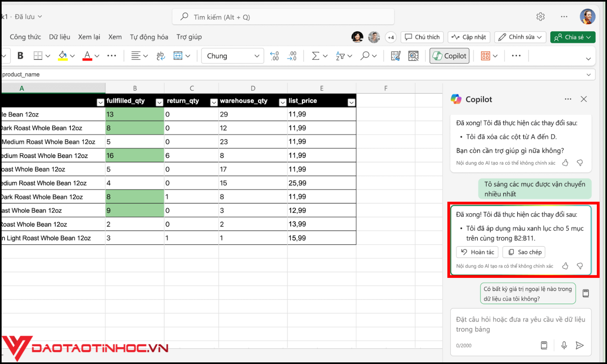Click the Copilot prompt input field
This screenshot has height=364, width=607.
(520, 324)
